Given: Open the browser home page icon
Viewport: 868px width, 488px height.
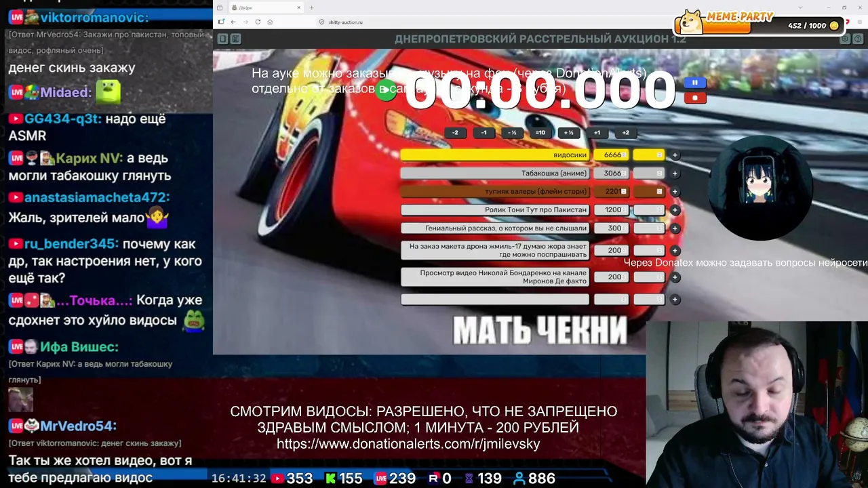Looking at the screenshot, I should tap(270, 22).
